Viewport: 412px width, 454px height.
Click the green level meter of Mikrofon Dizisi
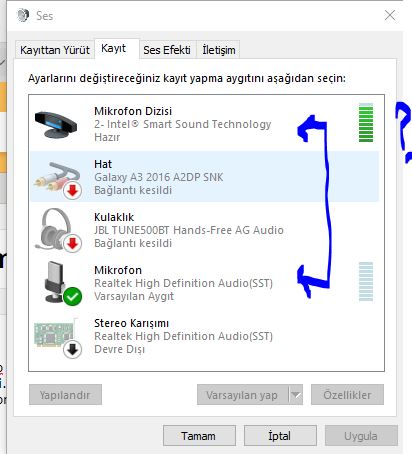tap(366, 123)
